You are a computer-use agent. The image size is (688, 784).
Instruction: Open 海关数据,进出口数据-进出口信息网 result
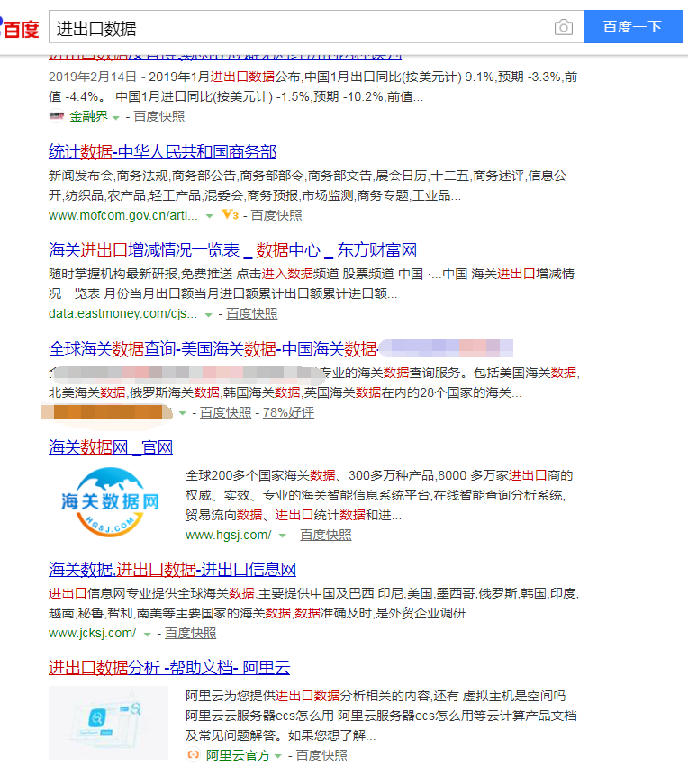pyautogui.click(x=172, y=569)
